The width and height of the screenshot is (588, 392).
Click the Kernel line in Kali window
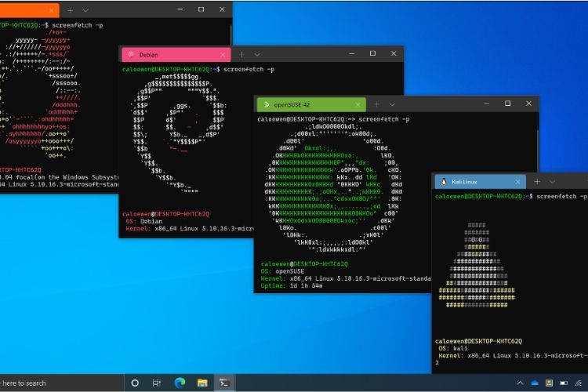[x=513, y=356]
